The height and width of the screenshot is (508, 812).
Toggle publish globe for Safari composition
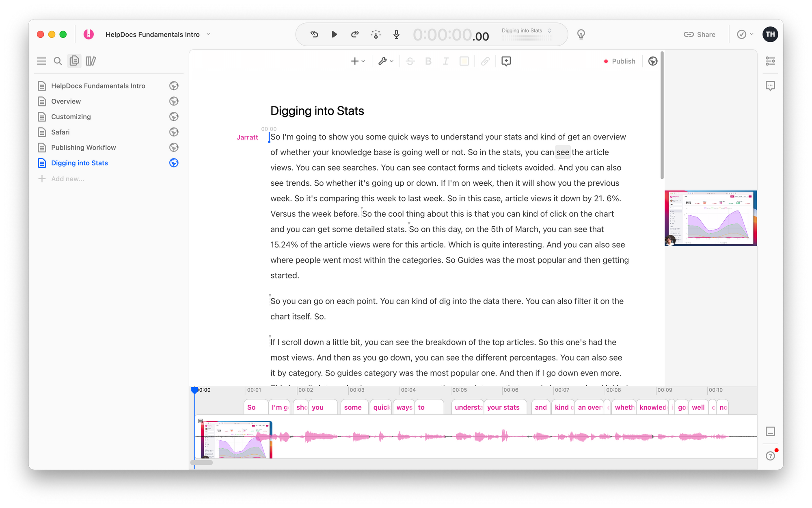tap(174, 132)
